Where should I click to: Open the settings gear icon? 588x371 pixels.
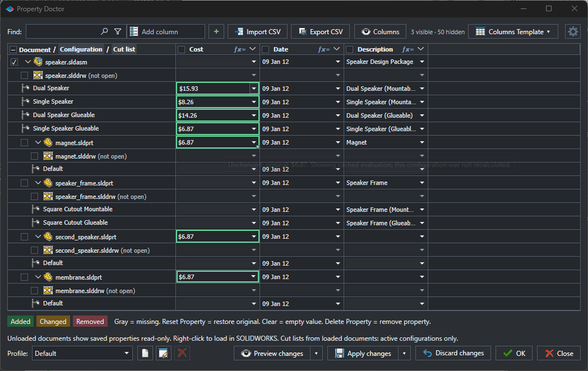point(573,31)
